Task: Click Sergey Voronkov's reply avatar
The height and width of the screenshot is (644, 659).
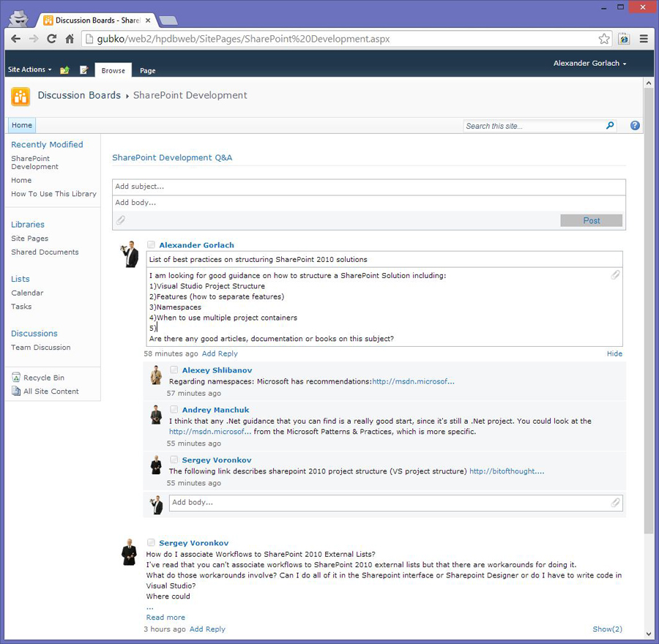Action: click(x=156, y=465)
